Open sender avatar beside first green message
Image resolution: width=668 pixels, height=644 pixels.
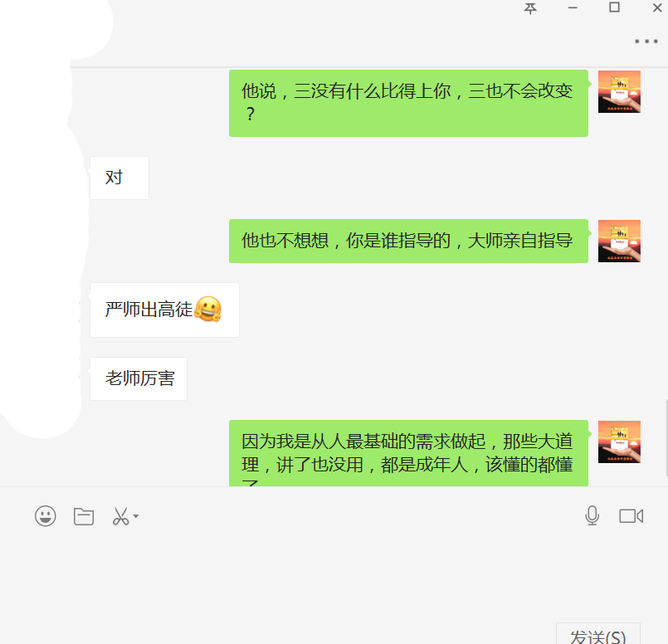coord(619,91)
